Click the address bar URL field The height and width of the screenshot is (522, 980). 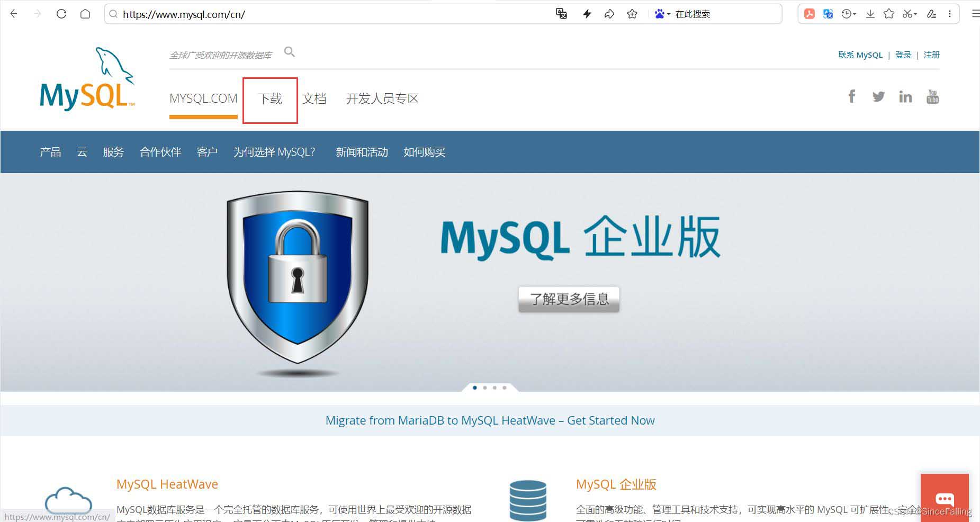(x=328, y=14)
